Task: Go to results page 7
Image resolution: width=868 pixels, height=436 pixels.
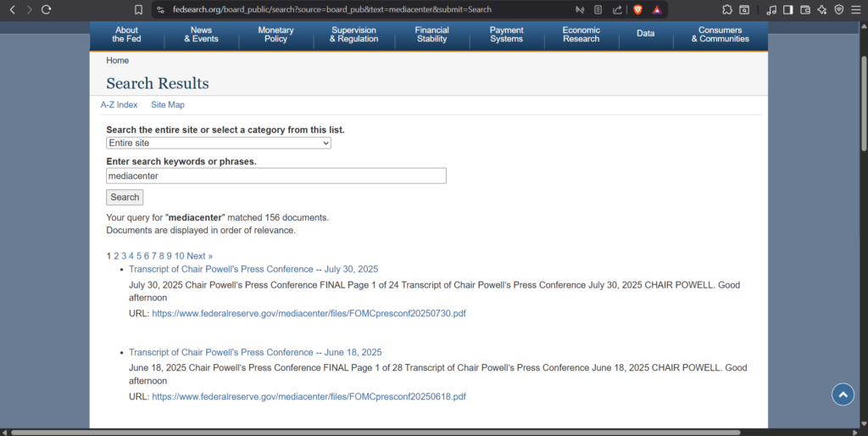Action: click(154, 256)
